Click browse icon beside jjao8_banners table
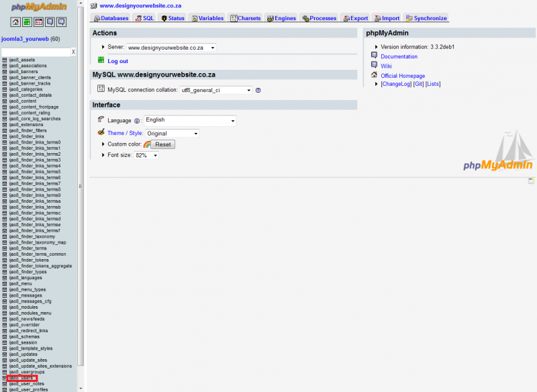 click(x=5, y=72)
